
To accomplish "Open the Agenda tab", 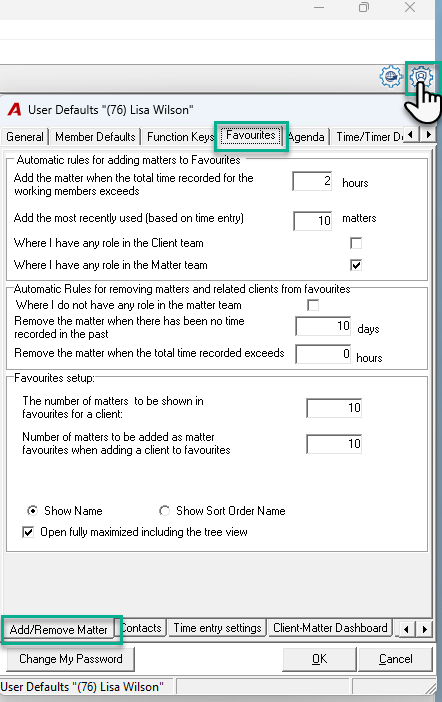I will (307, 137).
